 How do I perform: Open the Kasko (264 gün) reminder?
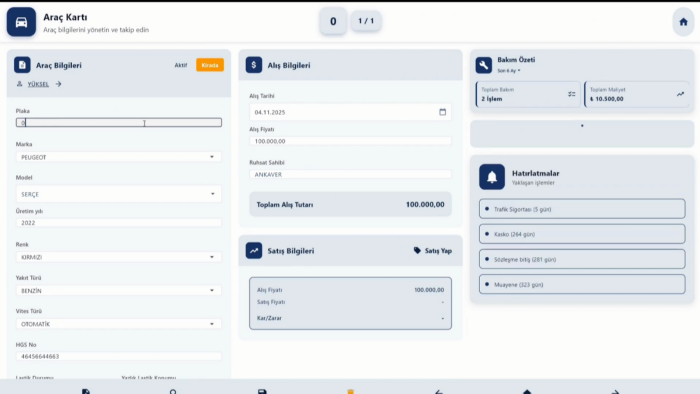582,234
